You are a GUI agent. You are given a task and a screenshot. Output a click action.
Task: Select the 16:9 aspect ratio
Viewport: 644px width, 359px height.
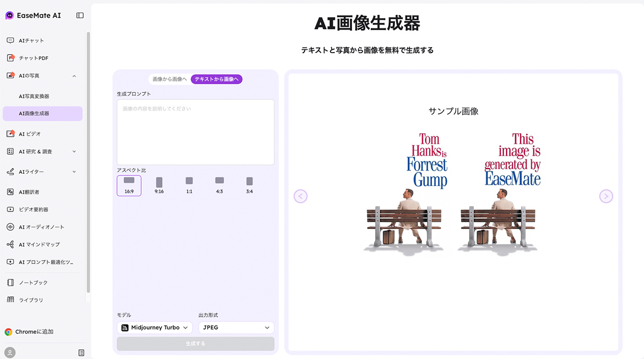[x=129, y=185]
